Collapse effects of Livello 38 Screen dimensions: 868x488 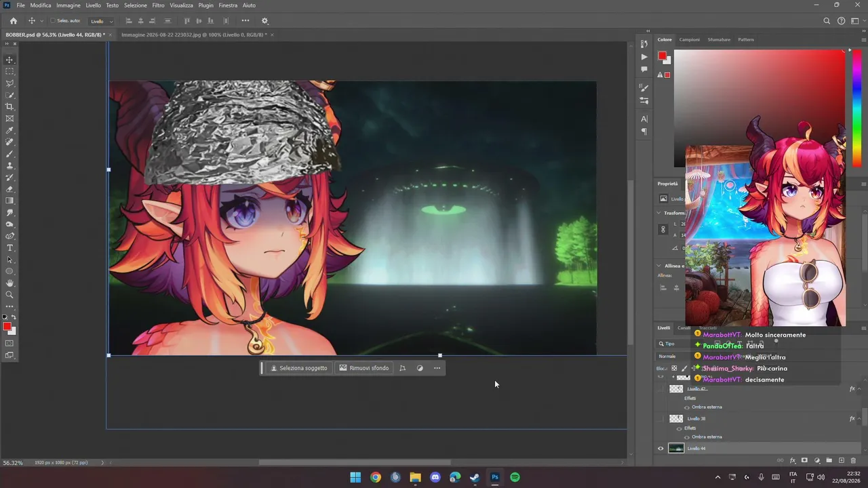tap(859, 419)
